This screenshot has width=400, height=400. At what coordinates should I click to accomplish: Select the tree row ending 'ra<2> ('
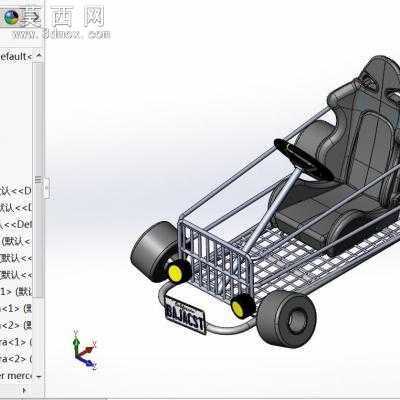point(16,359)
